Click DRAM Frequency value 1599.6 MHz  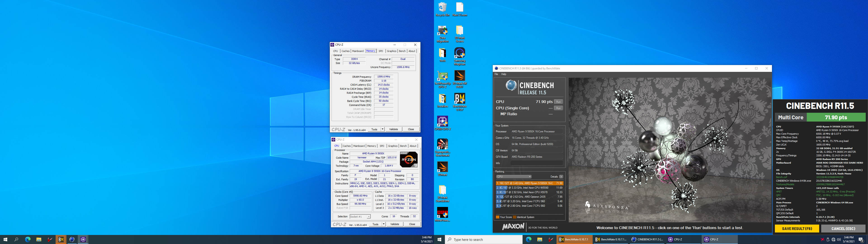[x=383, y=77]
